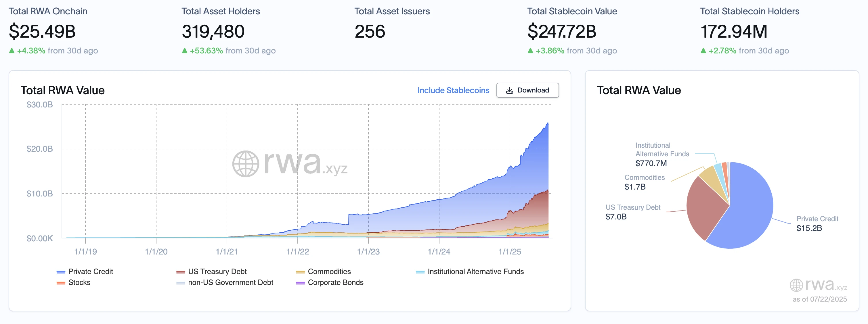Click non-US Government Debt legend marker
Screen dimensions: 868x324
(181, 283)
